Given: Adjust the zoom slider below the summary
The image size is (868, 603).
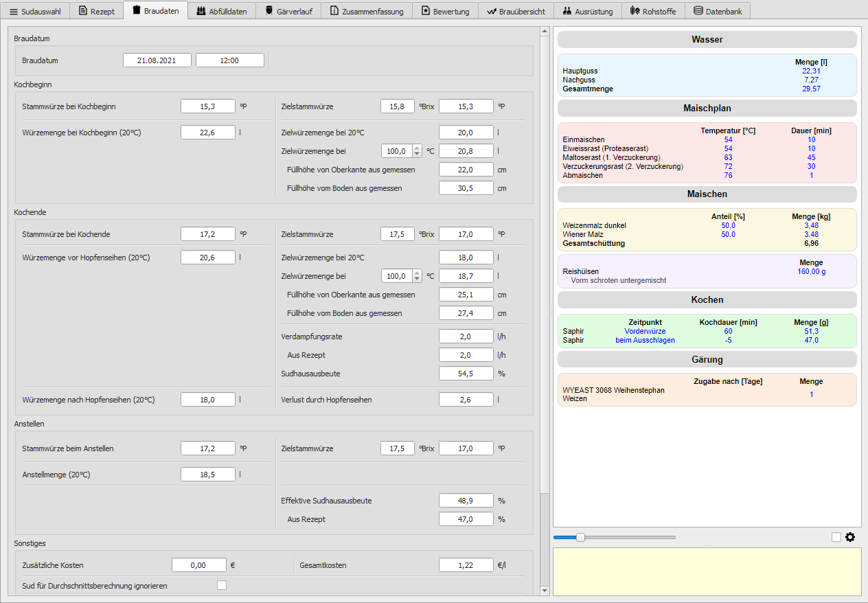Looking at the screenshot, I should click(x=580, y=537).
